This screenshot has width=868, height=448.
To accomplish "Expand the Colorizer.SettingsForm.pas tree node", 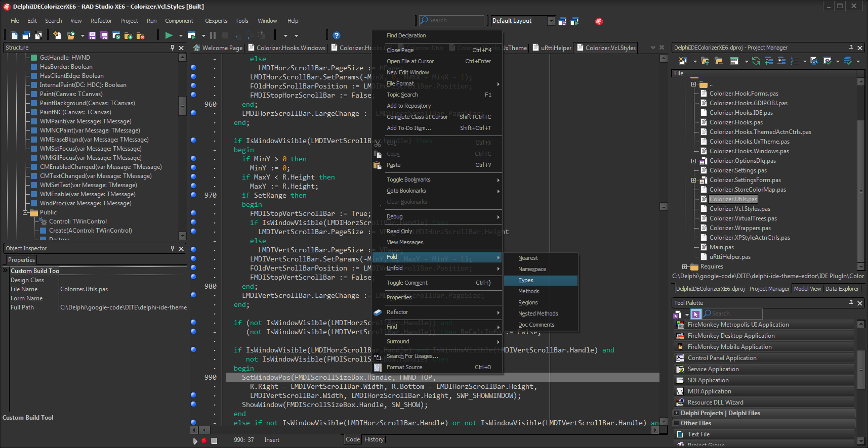I will pos(694,180).
